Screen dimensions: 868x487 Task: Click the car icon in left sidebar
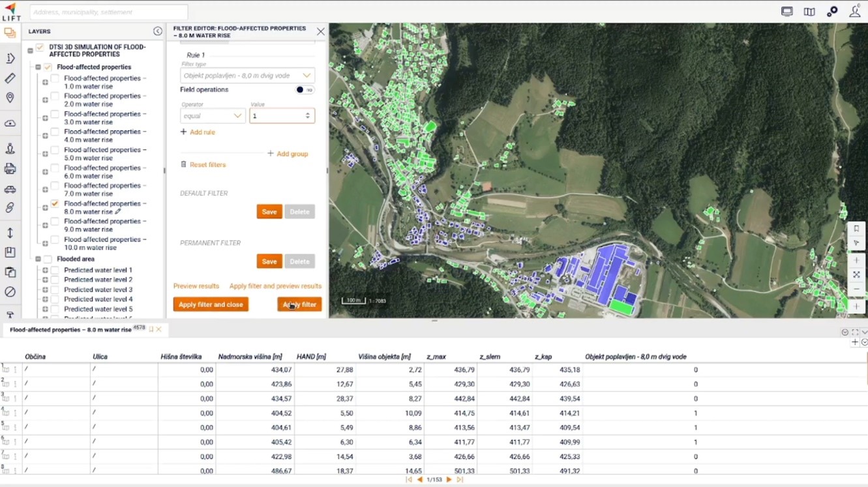pyautogui.click(x=10, y=189)
